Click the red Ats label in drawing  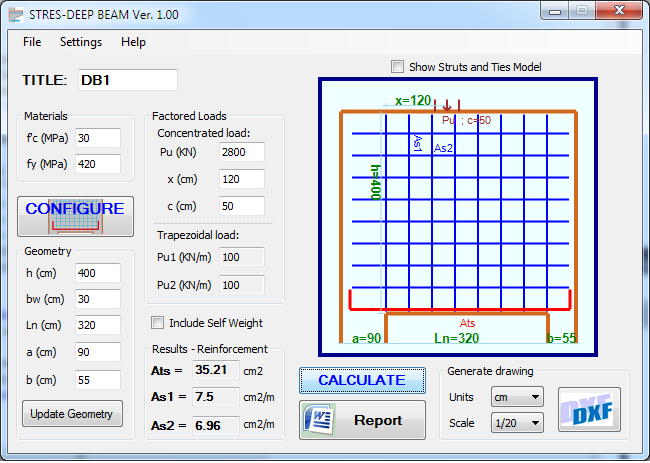pyautogui.click(x=467, y=323)
